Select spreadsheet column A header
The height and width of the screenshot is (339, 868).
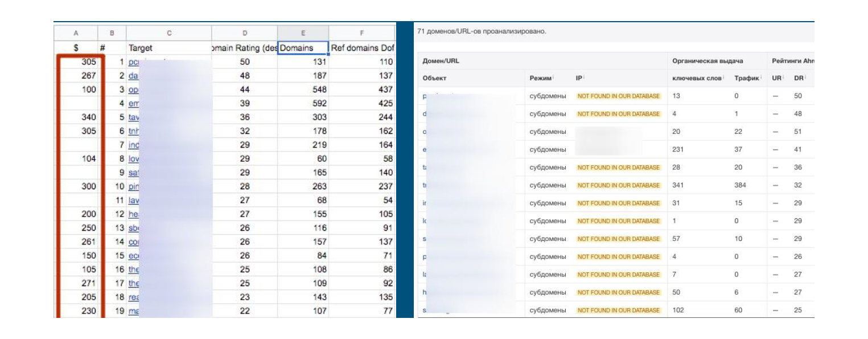76,33
